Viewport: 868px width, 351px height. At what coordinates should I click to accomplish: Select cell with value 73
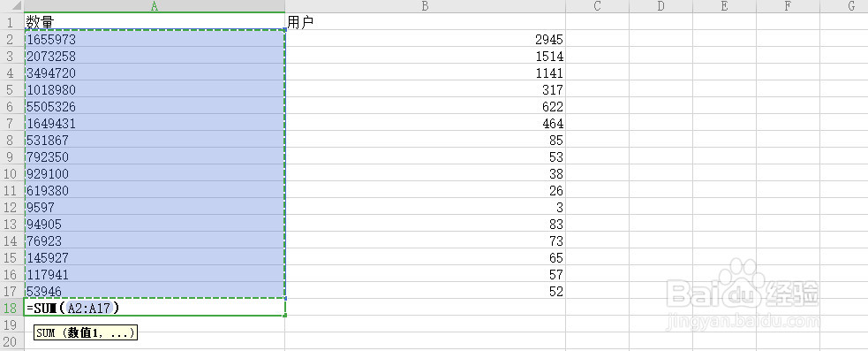click(x=425, y=240)
